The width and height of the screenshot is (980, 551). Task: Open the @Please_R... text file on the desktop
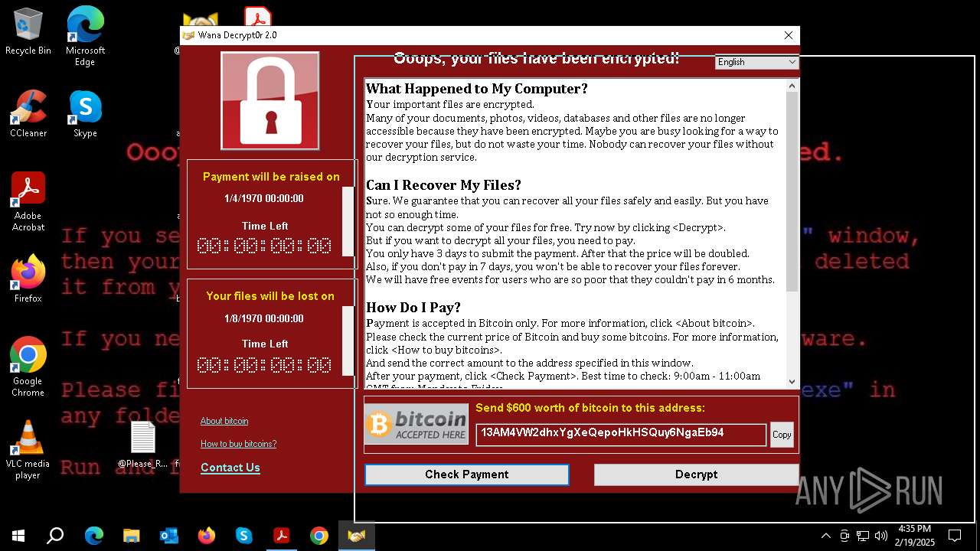(x=142, y=445)
